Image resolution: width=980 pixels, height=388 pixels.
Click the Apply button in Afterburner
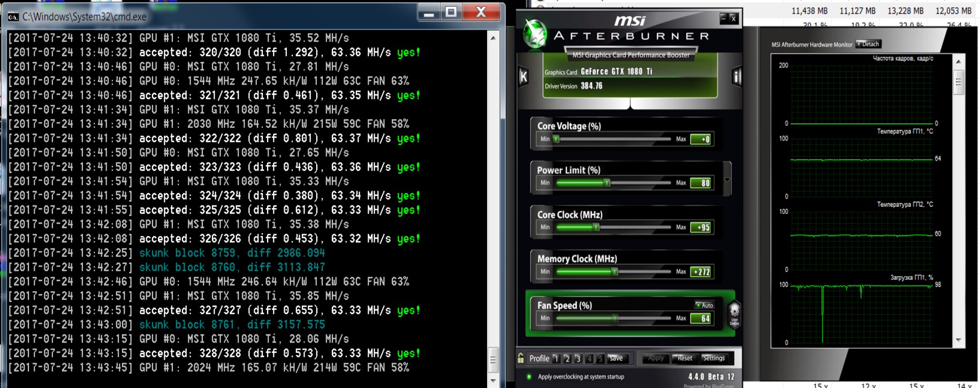656,358
